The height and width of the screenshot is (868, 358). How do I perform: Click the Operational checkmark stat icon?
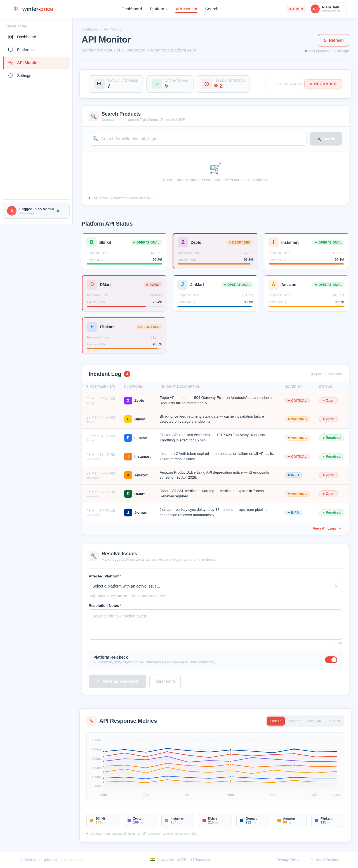(x=157, y=84)
